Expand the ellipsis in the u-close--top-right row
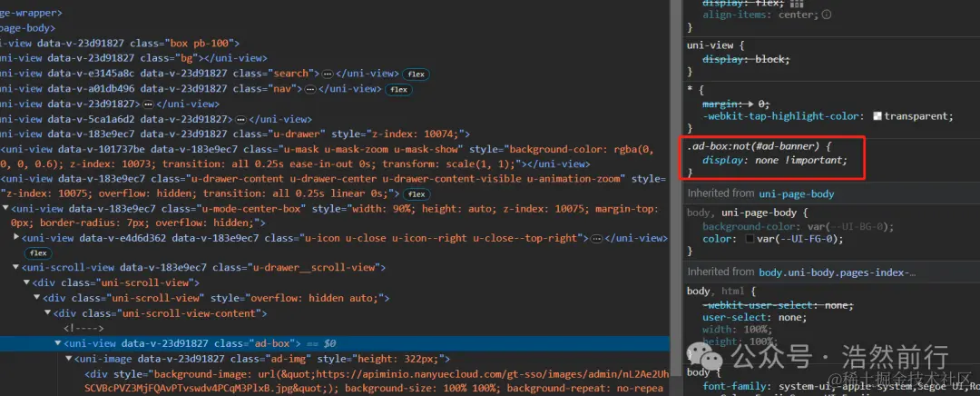 tap(597, 238)
